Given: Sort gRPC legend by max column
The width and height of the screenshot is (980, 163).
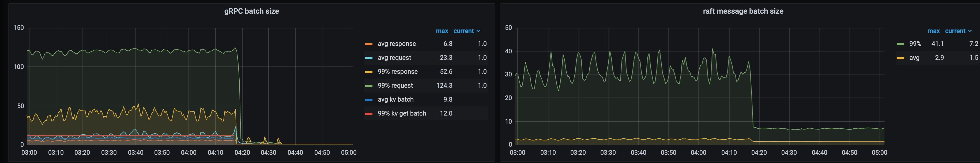Looking at the screenshot, I should coord(442,31).
